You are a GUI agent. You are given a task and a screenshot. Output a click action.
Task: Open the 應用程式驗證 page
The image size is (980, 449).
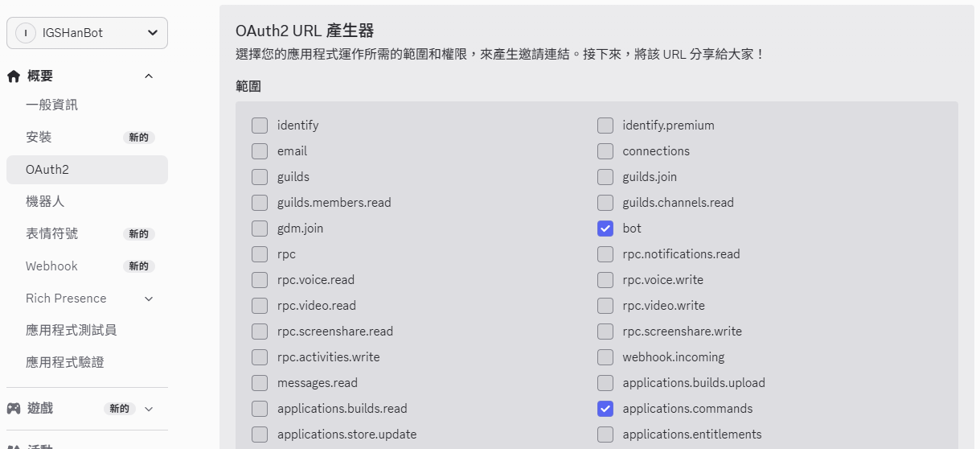[x=87, y=363]
